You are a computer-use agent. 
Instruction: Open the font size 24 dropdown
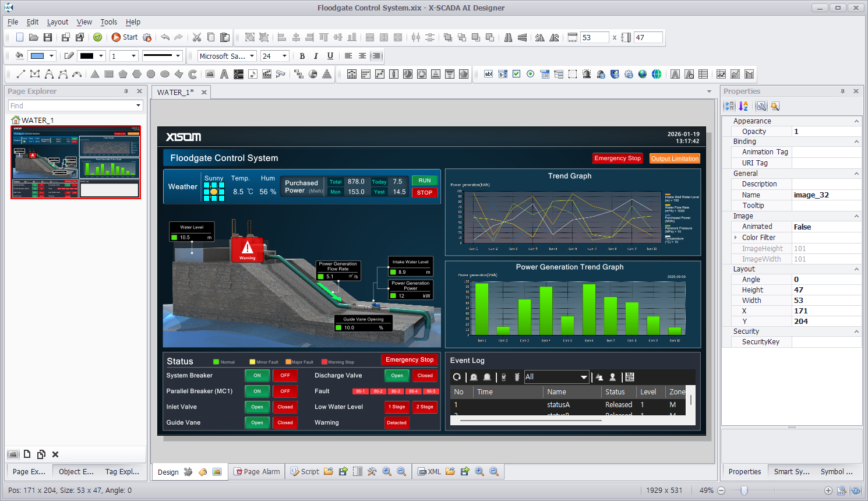284,56
